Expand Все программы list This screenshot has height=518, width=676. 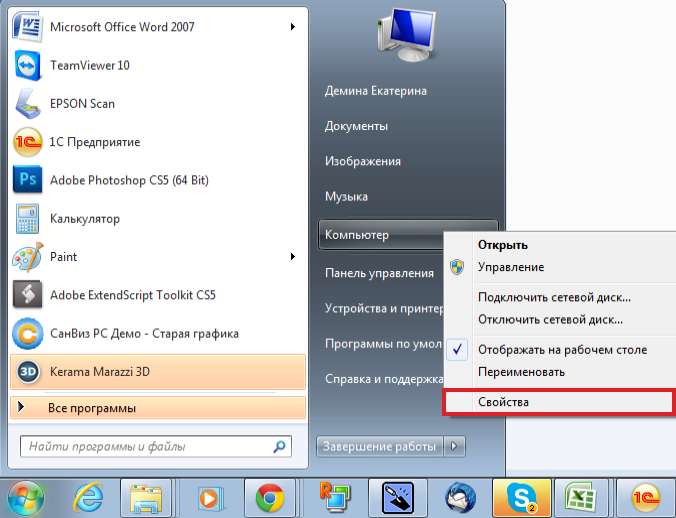tap(157, 408)
